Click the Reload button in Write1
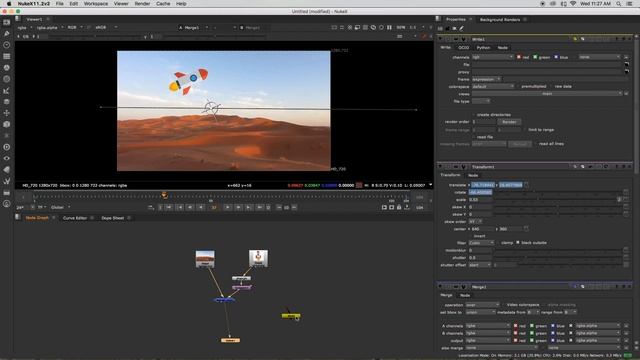 [x=520, y=144]
